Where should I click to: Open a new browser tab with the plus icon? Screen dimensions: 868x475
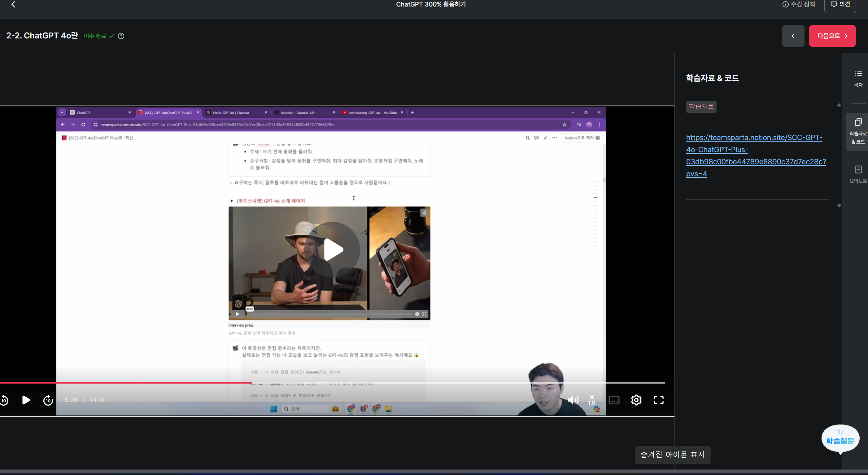tap(412, 112)
